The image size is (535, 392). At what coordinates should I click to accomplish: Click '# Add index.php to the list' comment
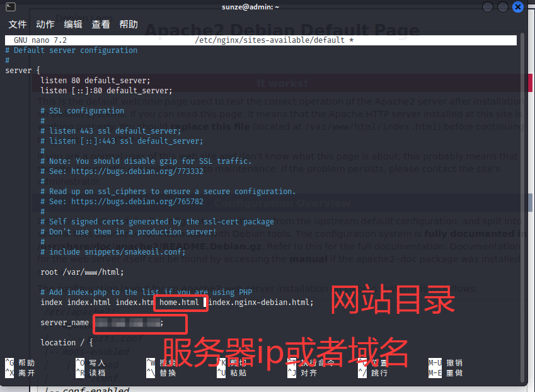pyautogui.click(x=146, y=292)
